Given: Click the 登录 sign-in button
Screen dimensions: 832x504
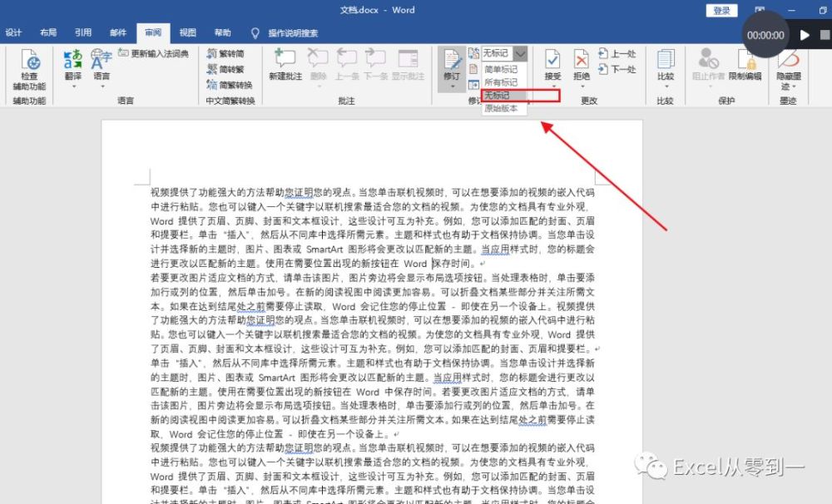Looking at the screenshot, I should pos(721,10).
